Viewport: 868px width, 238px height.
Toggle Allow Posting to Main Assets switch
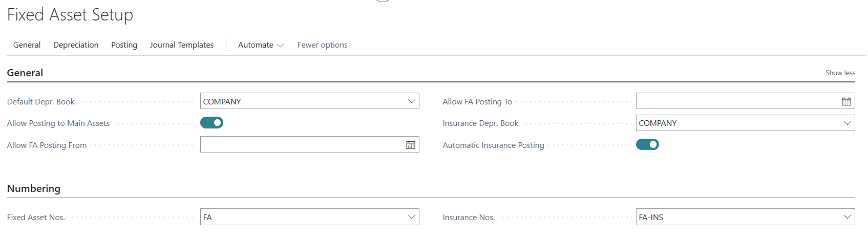pyautogui.click(x=211, y=123)
